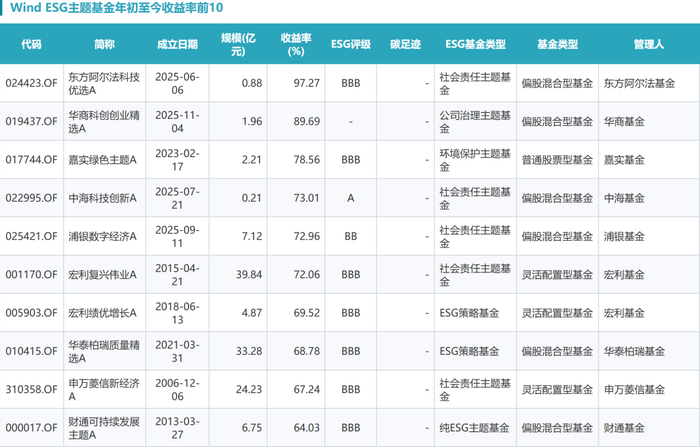Click the 成立日期 column header
The image size is (700, 447).
point(177,44)
